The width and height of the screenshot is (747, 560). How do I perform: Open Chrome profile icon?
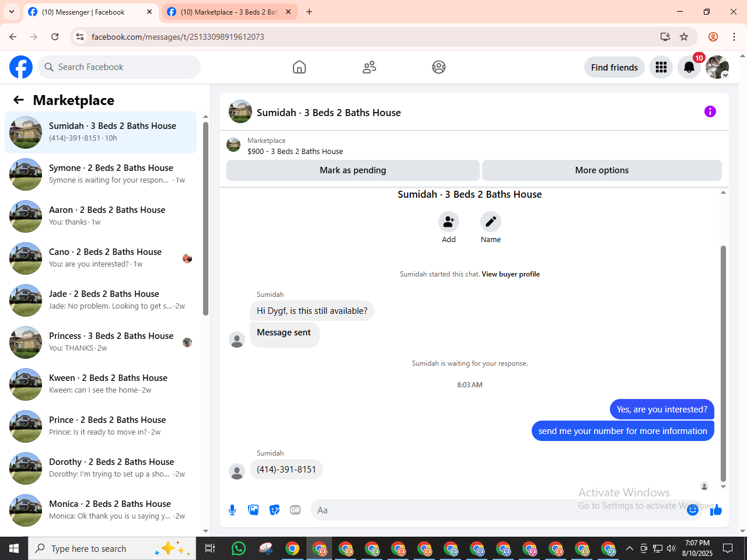click(x=713, y=37)
